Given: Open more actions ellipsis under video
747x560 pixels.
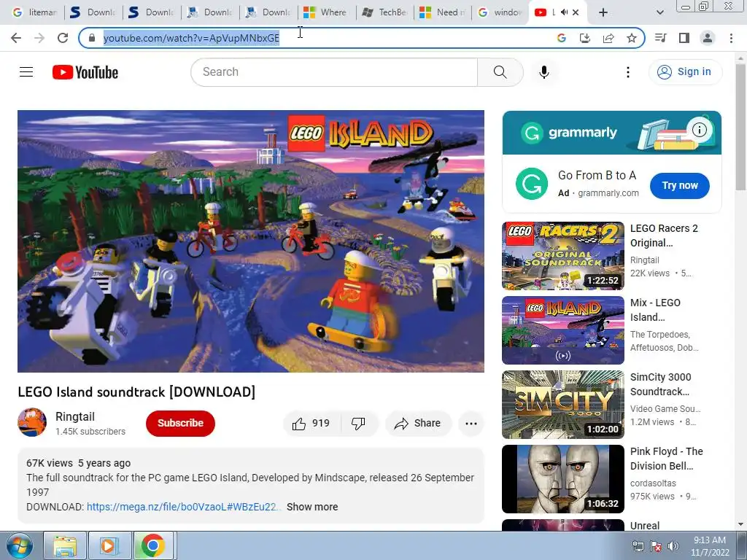Looking at the screenshot, I should [471, 424].
